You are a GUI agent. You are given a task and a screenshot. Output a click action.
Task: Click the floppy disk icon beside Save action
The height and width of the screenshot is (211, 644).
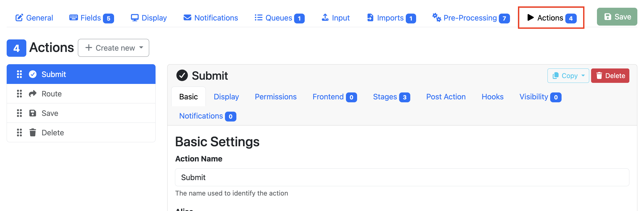click(33, 113)
